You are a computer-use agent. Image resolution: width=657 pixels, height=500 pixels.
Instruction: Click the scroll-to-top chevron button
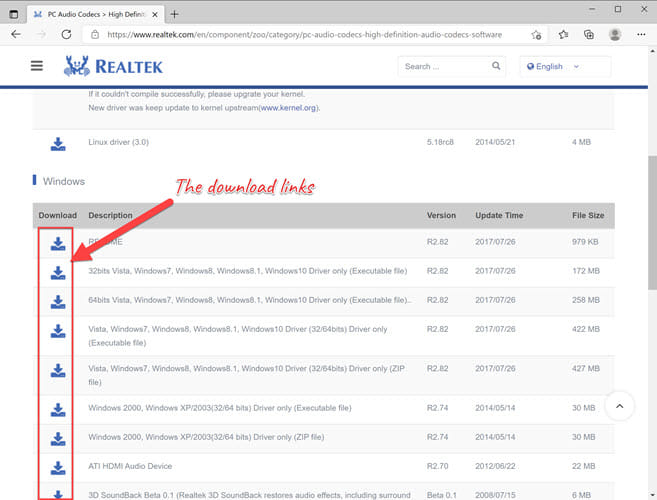pyautogui.click(x=619, y=406)
